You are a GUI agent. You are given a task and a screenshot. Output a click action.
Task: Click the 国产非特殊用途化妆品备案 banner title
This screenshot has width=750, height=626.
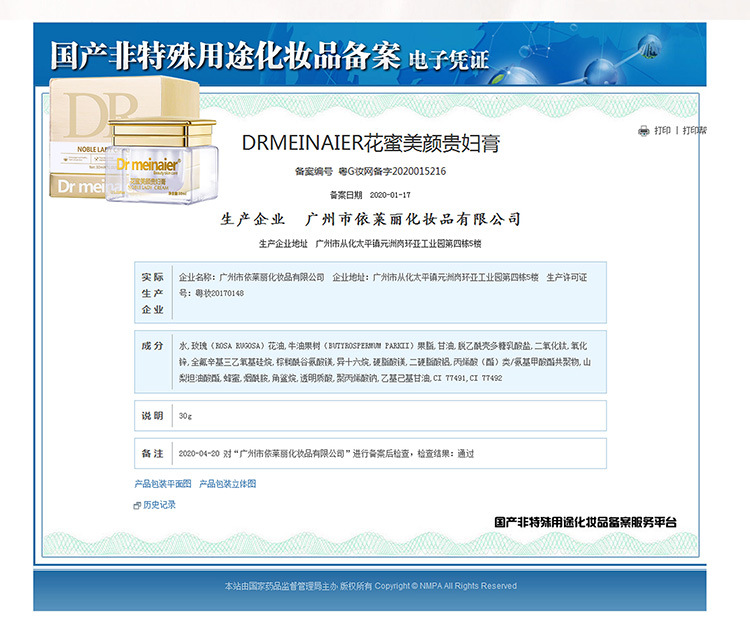225,56
